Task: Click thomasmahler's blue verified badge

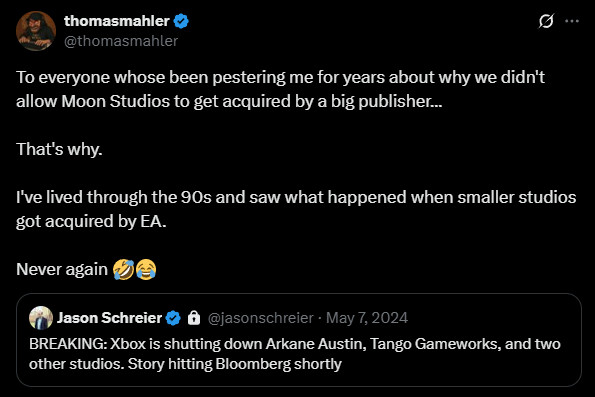Action: (x=181, y=21)
